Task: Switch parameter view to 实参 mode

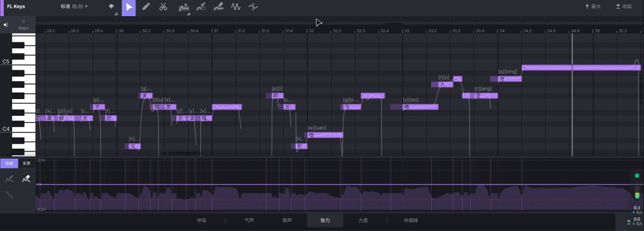Action: point(27,163)
